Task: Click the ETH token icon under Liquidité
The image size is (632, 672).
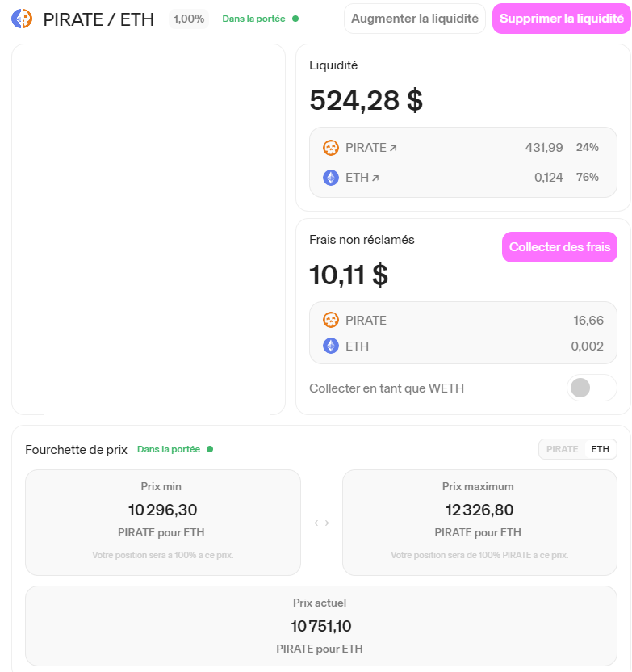Action: pos(331,178)
